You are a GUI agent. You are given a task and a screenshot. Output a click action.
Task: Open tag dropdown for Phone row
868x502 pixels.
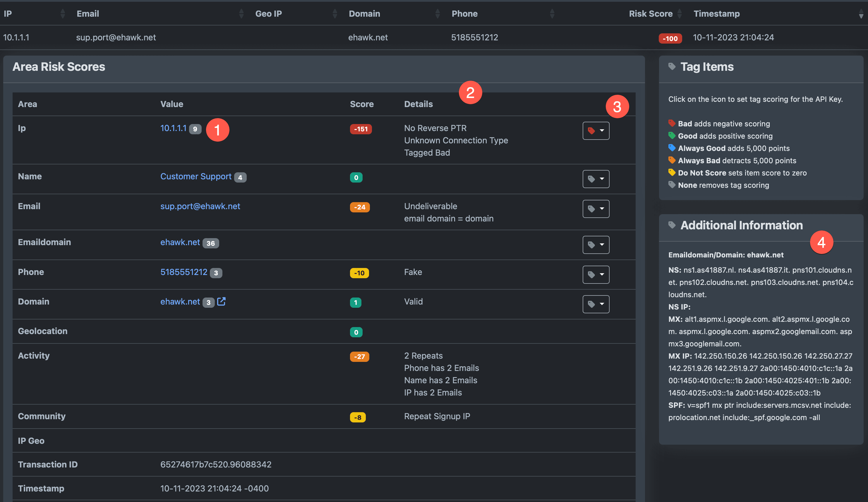[596, 274]
